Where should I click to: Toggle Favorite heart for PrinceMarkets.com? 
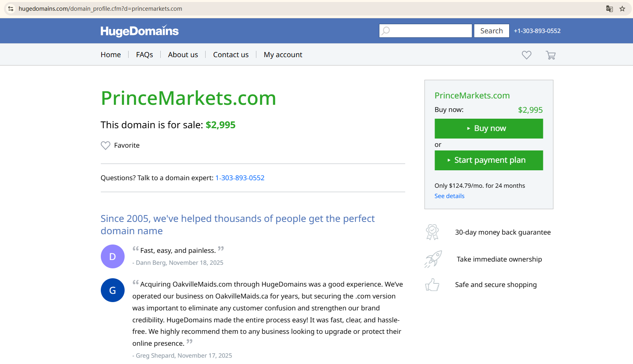[x=106, y=146]
